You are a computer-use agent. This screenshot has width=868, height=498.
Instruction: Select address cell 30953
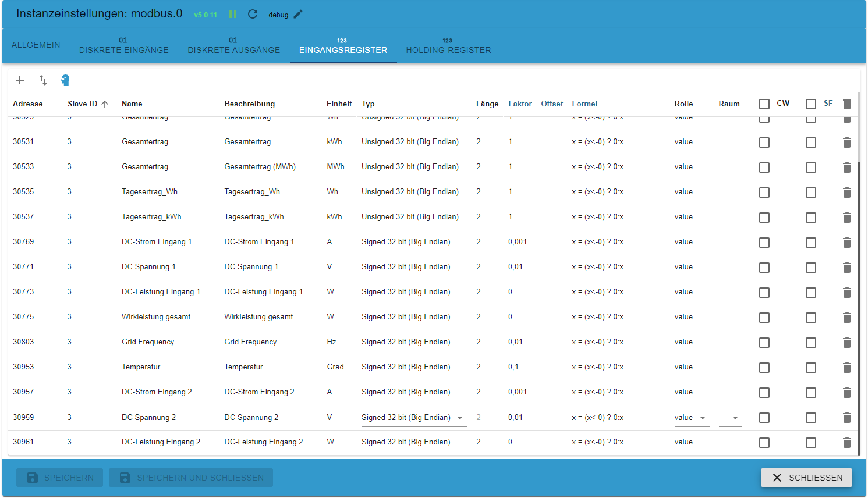point(23,367)
